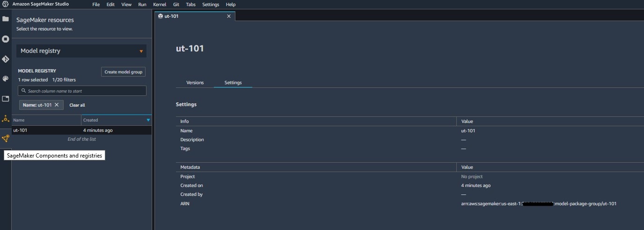The image size is (644, 230).
Task: Remove the Name: ut-101 filter chip
Action: [x=57, y=105]
